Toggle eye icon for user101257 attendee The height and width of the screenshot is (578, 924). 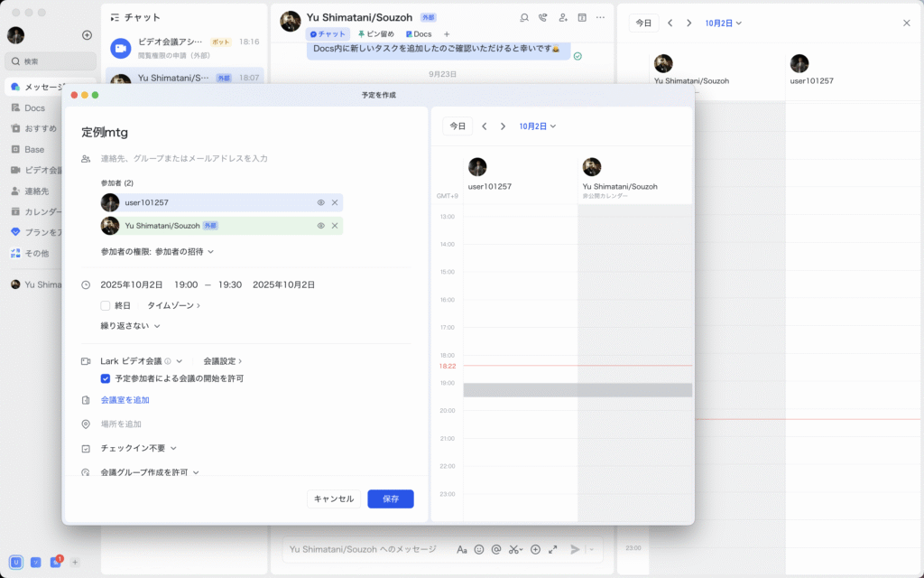point(320,202)
